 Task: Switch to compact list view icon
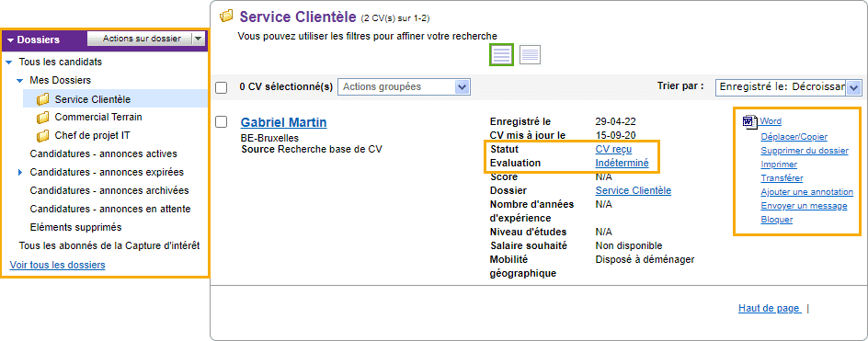(x=530, y=55)
